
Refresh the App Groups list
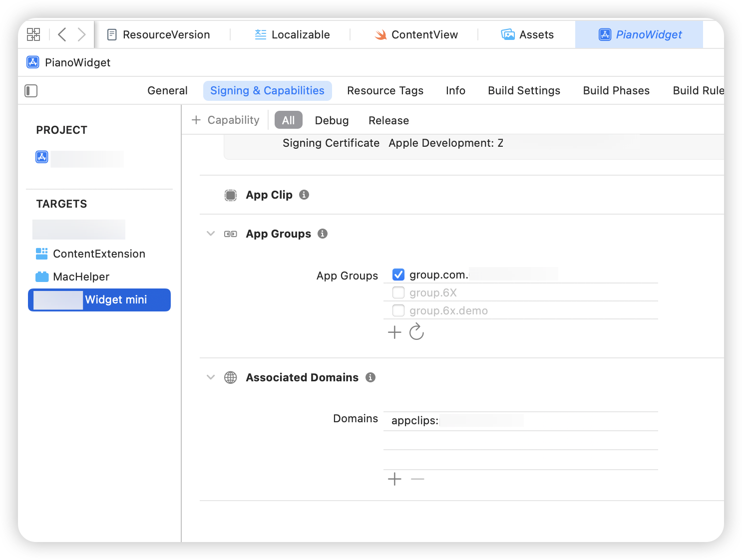click(x=416, y=332)
